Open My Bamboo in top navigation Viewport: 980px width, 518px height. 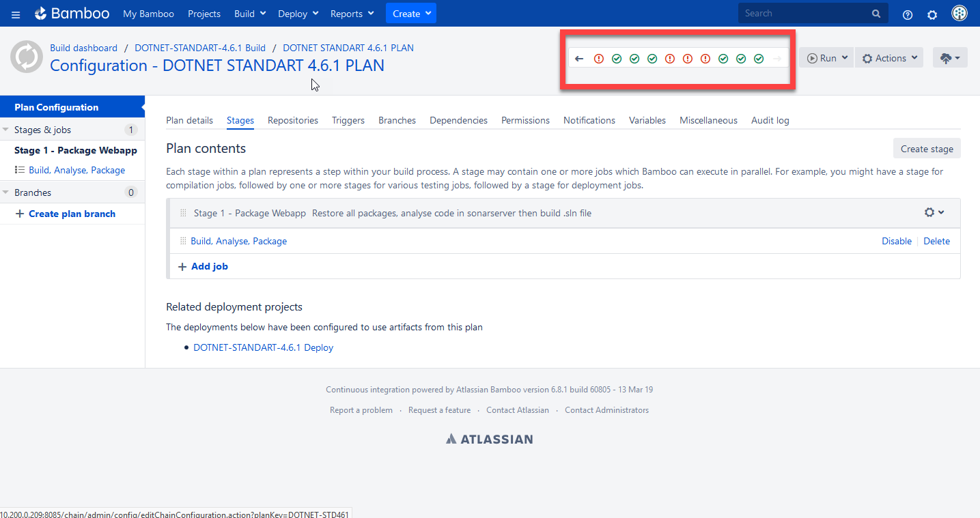tap(148, 14)
